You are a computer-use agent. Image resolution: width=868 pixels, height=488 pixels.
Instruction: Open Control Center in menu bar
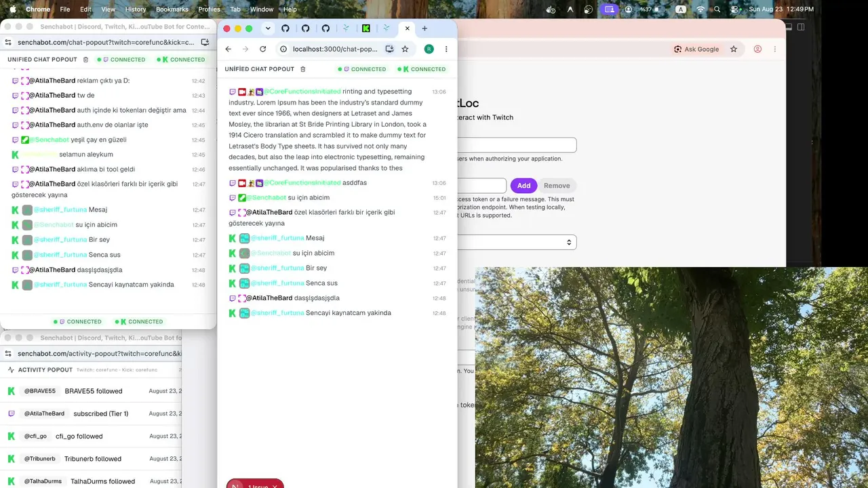tap(734, 9)
